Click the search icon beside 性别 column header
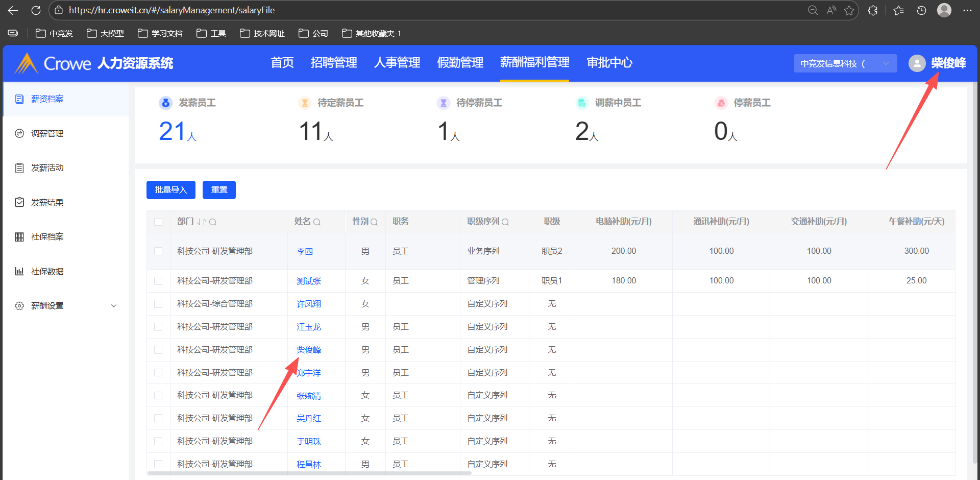The width and height of the screenshot is (980, 480). [x=374, y=222]
